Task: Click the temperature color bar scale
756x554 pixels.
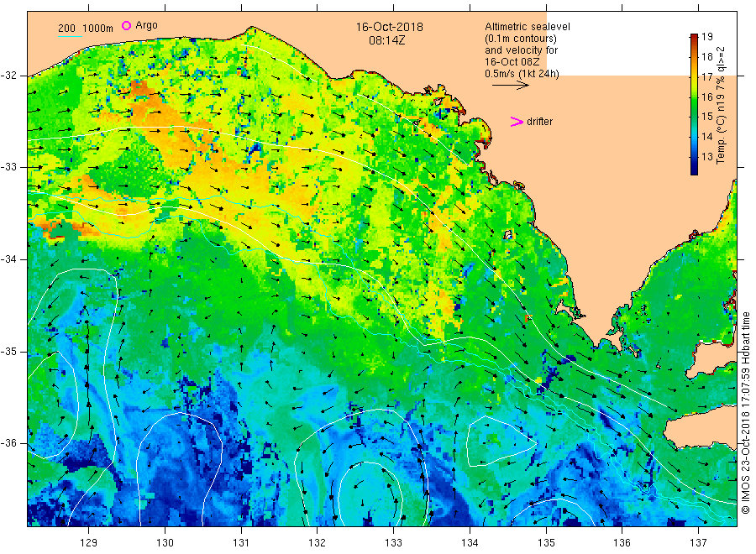Action: click(x=695, y=104)
